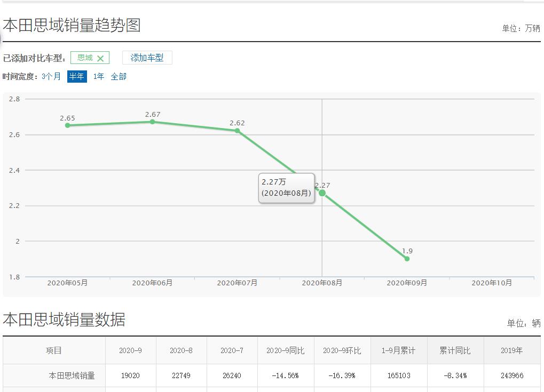Click the 19020 sales cell
Screen dimensions: 544x392
pyautogui.click(x=130, y=375)
